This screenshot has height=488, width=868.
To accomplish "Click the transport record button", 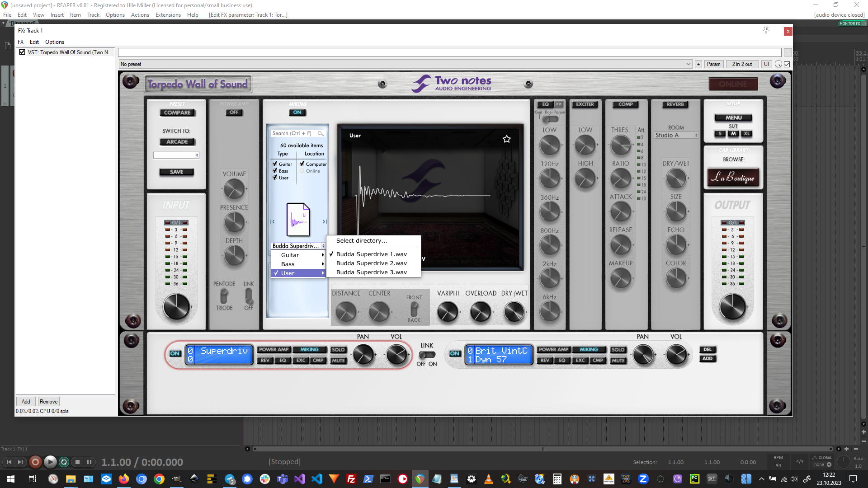I will (35, 462).
